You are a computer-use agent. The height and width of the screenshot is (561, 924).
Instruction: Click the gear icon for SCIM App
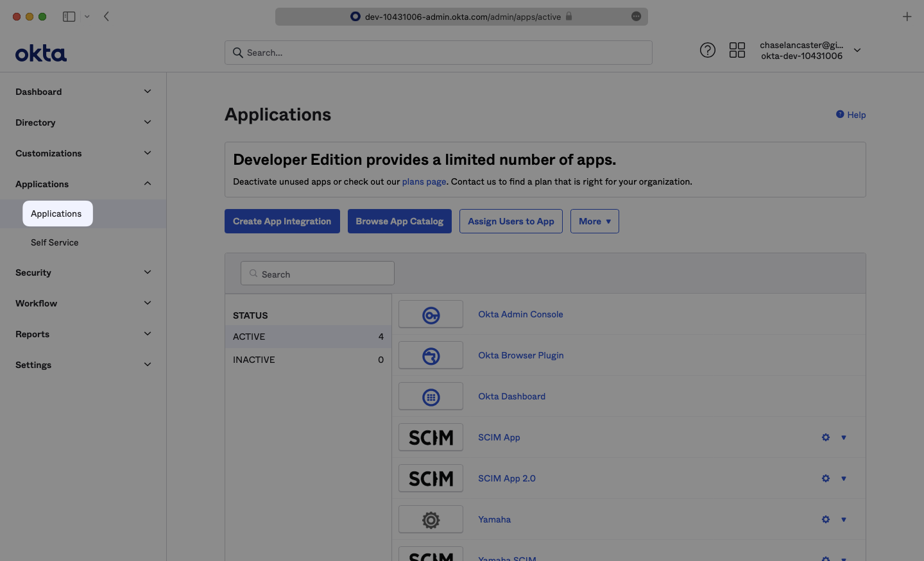tap(826, 437)
